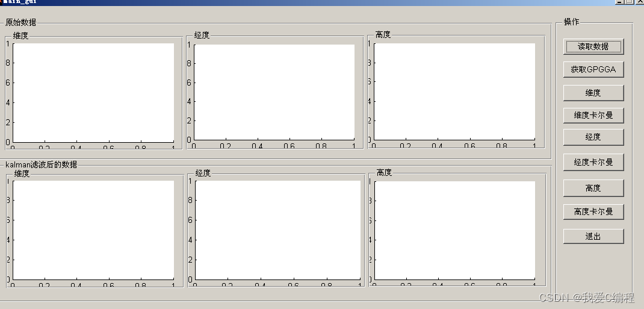Click the 读取数据 button
This screenshot has height=309, width=644.
pos(593,46)
